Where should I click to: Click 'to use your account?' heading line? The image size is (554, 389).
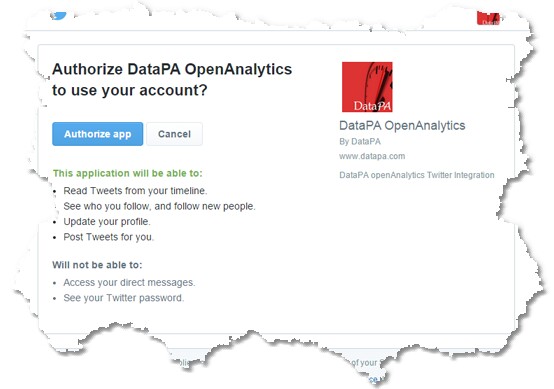[x=130, y=90]
